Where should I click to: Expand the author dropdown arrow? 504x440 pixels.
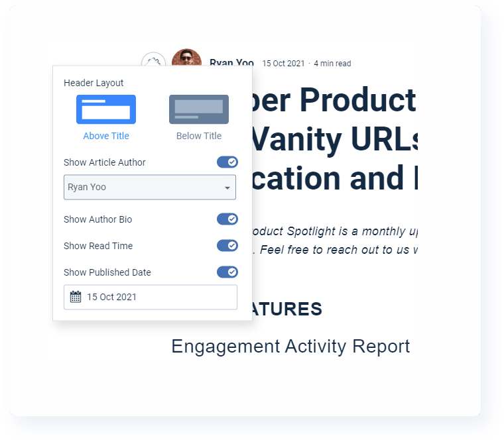point(227,188)
